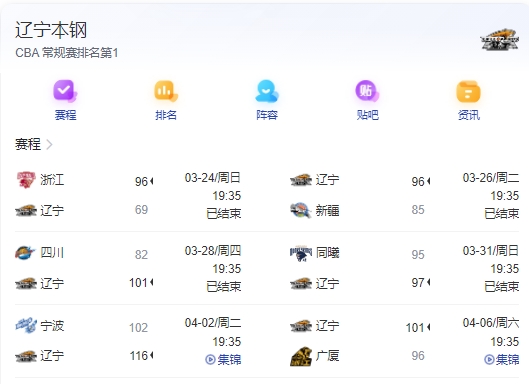Click 辽宁 logo in 03-31 match
Image resolution: width=529 pixels, height=384 pixels.
click(301, 283)
